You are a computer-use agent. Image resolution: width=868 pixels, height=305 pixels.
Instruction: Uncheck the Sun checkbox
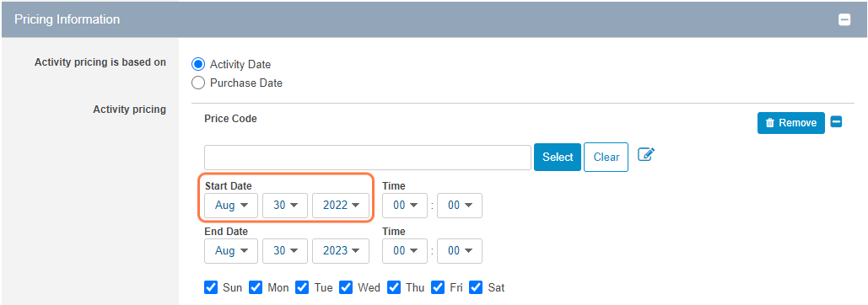coord(210,287)
